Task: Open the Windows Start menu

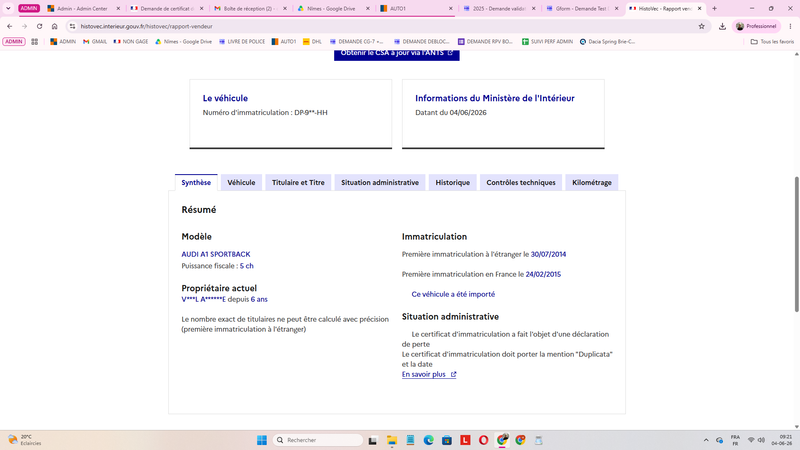Action: coord(262,440)
